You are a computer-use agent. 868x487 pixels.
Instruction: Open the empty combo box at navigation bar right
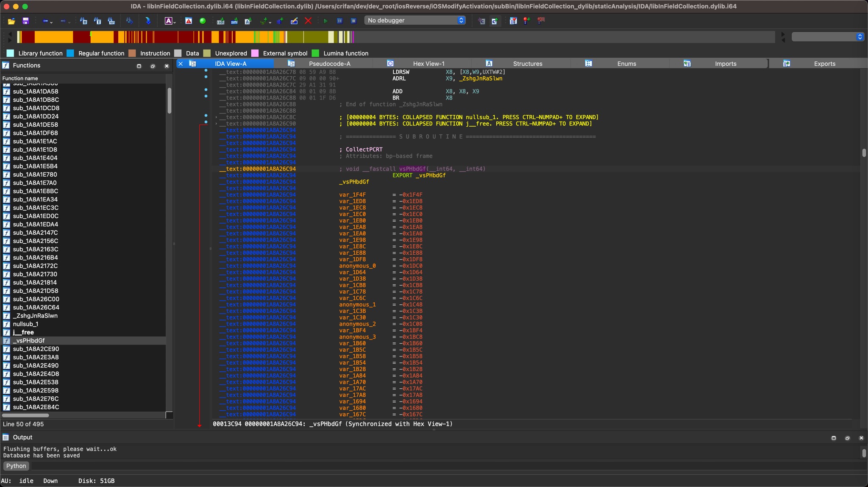pyautogui.click(x=828, y=37)
